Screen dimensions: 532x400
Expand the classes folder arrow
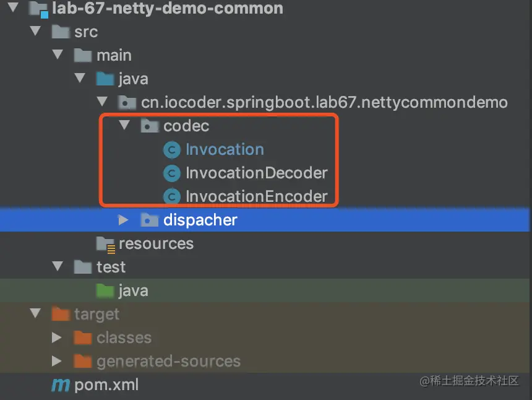[x=57, y=337]
